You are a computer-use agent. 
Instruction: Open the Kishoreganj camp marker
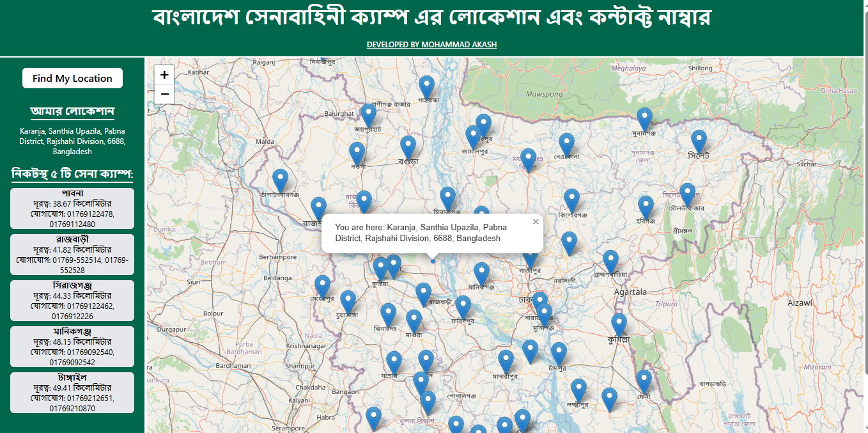click(x=571, y=200)
